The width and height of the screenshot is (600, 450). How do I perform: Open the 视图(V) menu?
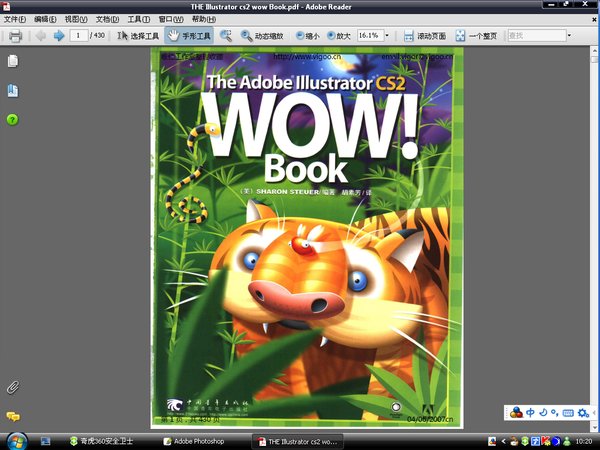pyautogui.click(x=76, y=19)
